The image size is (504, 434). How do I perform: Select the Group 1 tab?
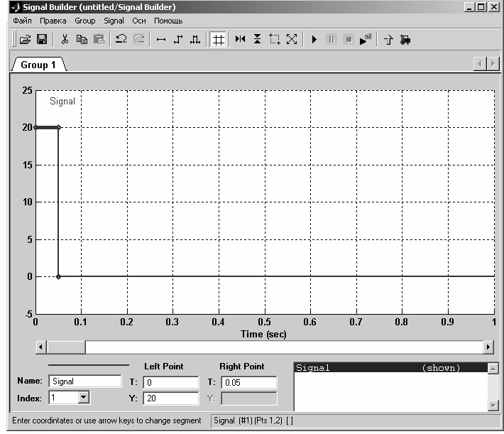coord(38,65)
